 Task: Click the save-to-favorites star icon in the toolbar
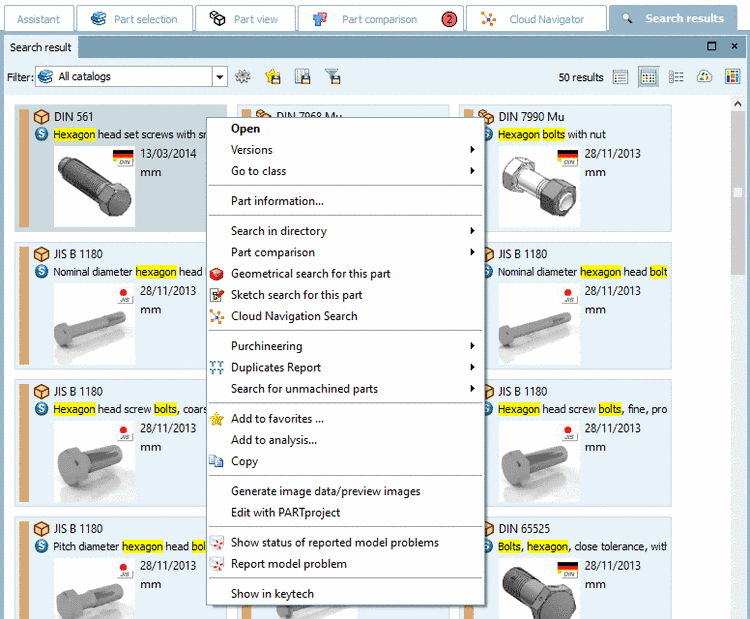[x=273, y=77]
